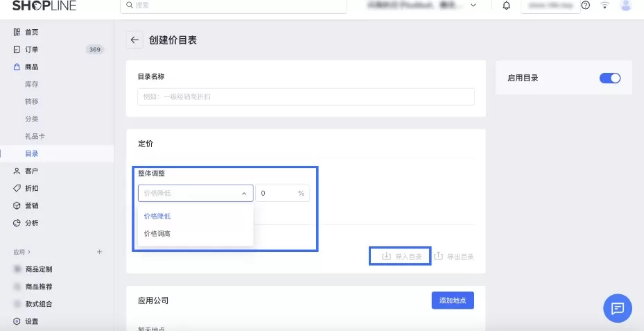Click the 款式组合 label
The width and height of the screenshot is (644, 331).
[x=39, y=304]
